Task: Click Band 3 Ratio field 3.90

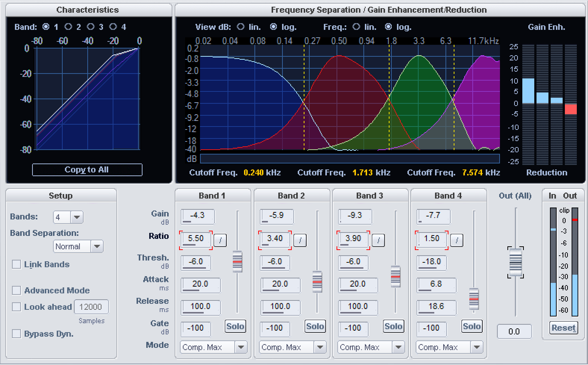Action: pos(353,240)
